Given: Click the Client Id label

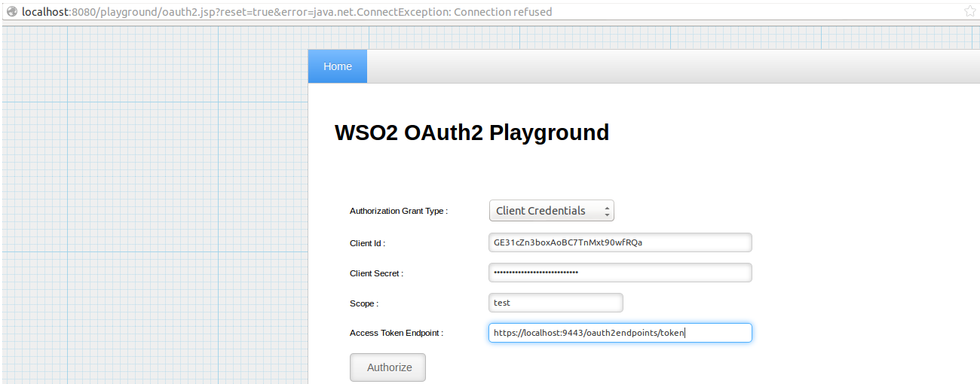Looking at the screenshot, I should tap(368, 243).
